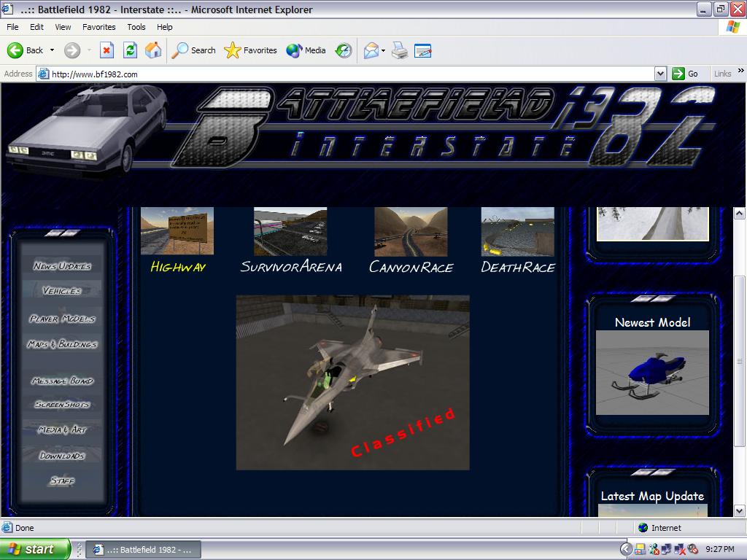The width and height of the screenshot is (747, 560).
Task: Open the Maps & Buildings sidebar link
Action: pyautogui.click(x=63, y=344)
